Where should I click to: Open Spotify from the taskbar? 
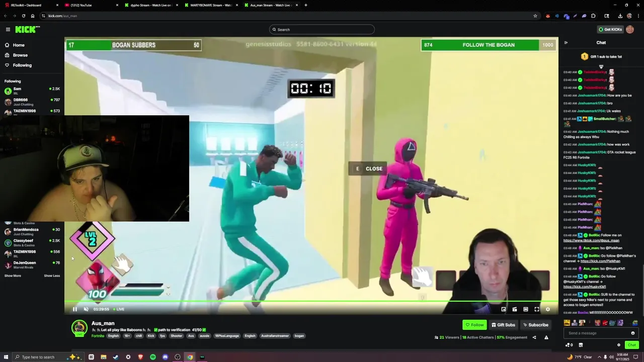coord(153,357)
